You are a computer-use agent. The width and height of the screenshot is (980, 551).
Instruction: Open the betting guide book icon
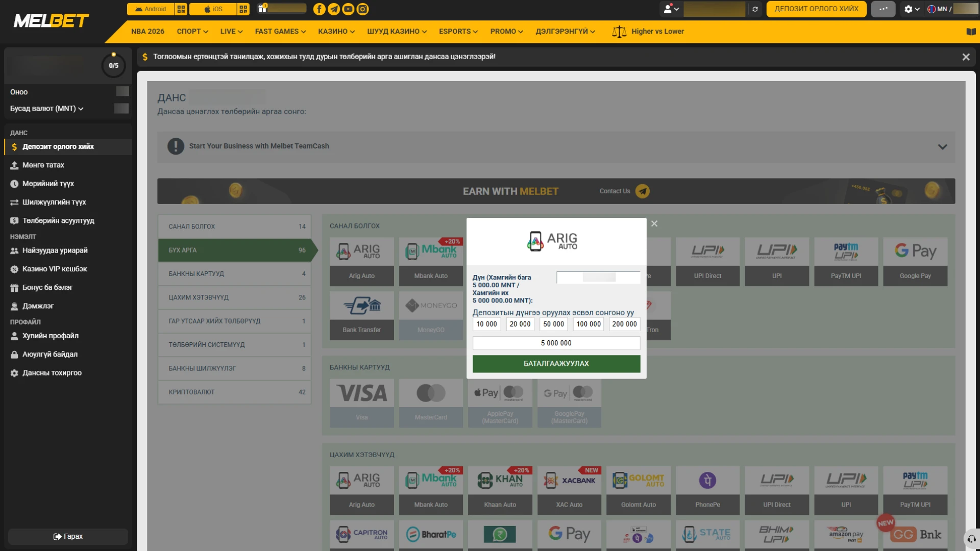[971, 32]
